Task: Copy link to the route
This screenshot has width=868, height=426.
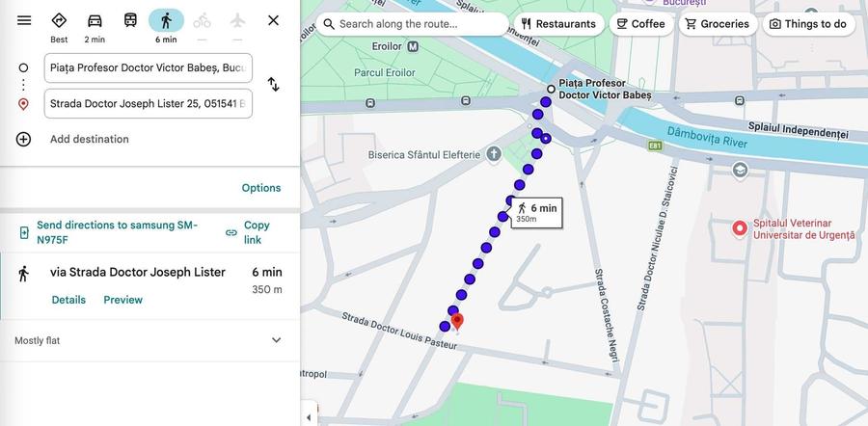Action: click(x=257, y=232)
